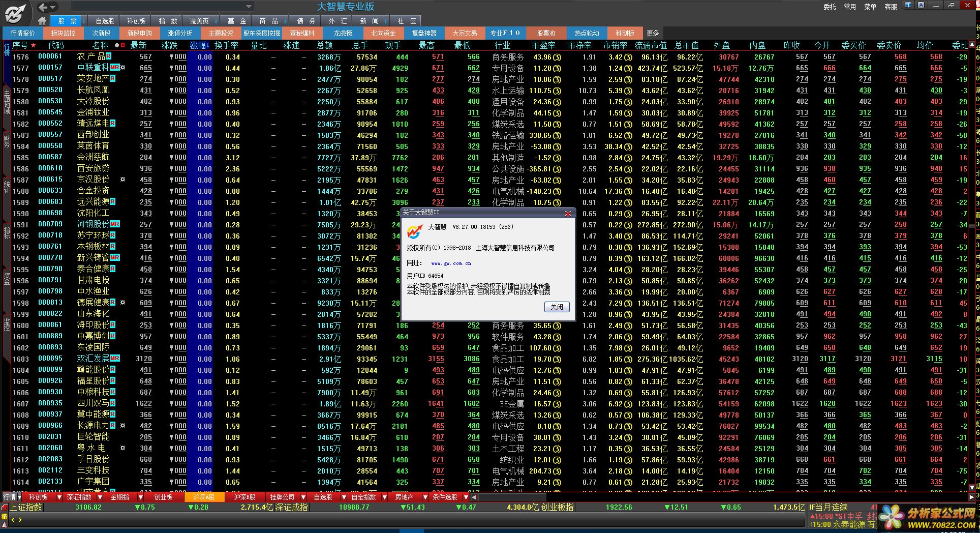980x533 pixels.
Task: Click the yellow left chevron in status bar
Action: tap(13, 520)
